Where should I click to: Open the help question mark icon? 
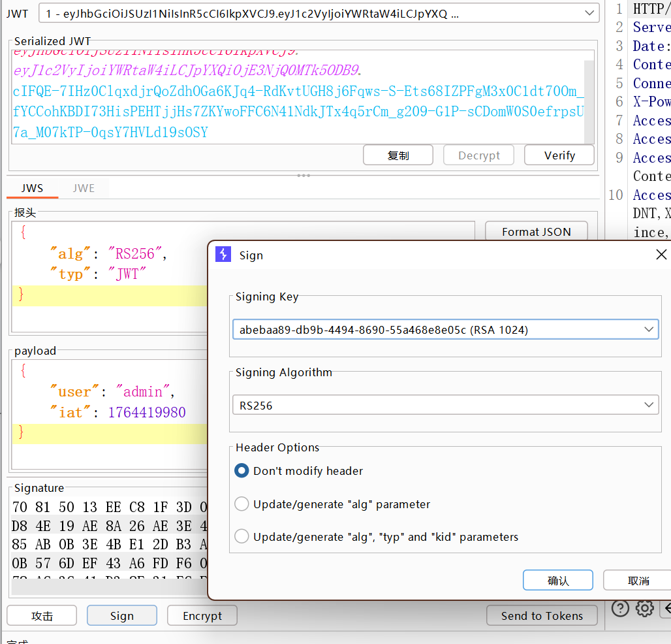coord(619,608)
